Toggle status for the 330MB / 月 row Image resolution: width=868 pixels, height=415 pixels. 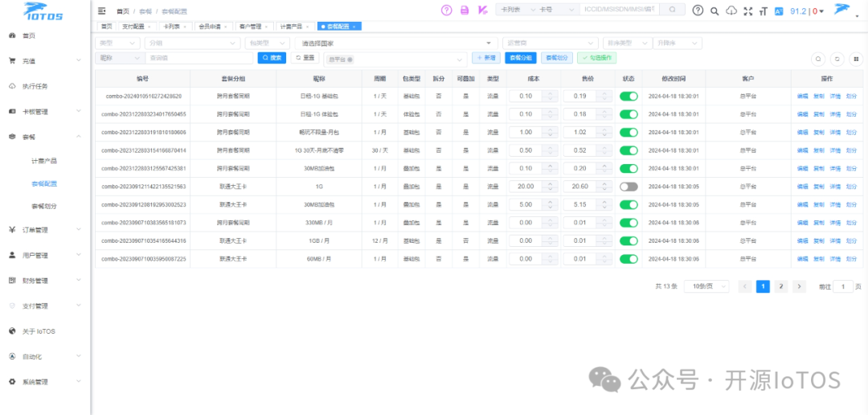click(x=628, y=223)
